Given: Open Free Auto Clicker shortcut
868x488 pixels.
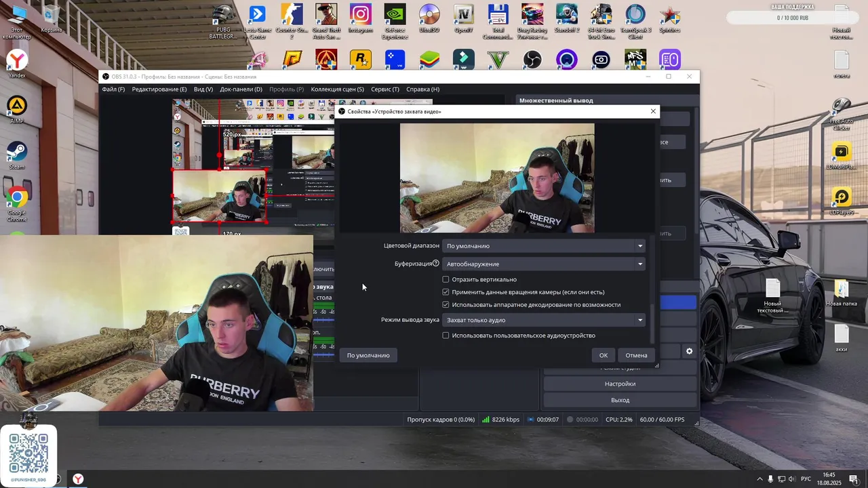Looking at the screenshot, I should point(841,114).
